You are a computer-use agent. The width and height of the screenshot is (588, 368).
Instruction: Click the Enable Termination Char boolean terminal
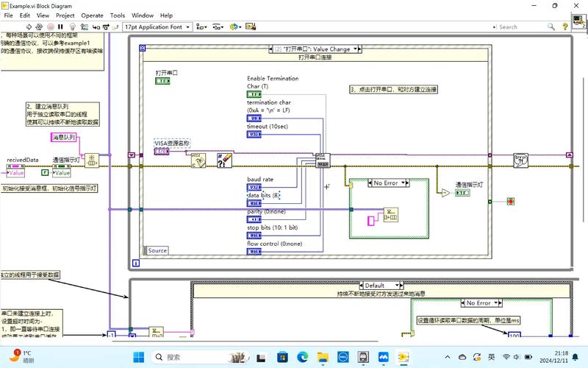tap(254, 95)
